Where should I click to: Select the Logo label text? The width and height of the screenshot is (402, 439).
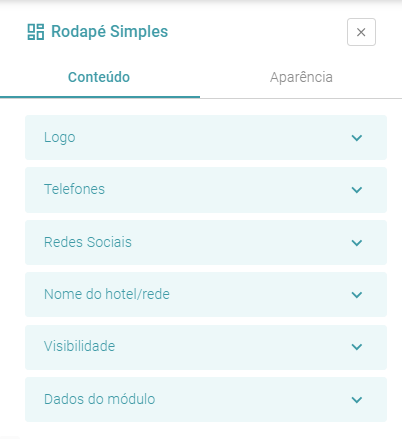pyautogui.click(x=60, y=138)
